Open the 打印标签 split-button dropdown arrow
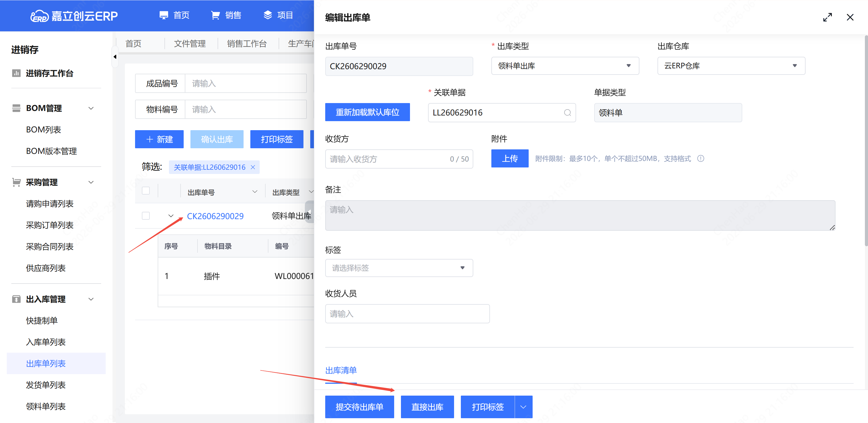868x423 pixels. coord(523,407)
